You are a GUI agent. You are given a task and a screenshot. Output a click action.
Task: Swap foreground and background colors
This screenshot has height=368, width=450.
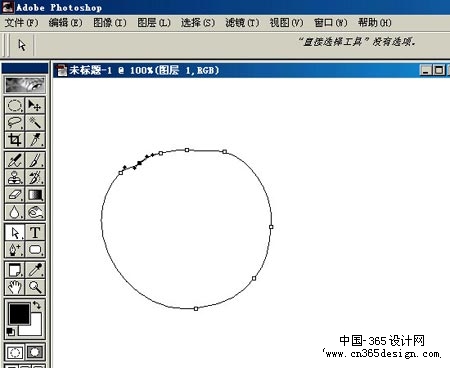point(37,305)
